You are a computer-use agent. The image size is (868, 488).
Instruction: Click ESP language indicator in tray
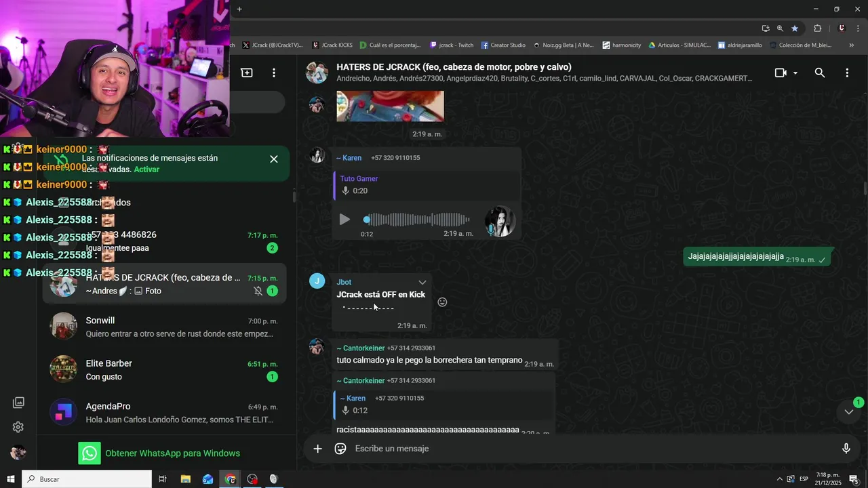804,479
